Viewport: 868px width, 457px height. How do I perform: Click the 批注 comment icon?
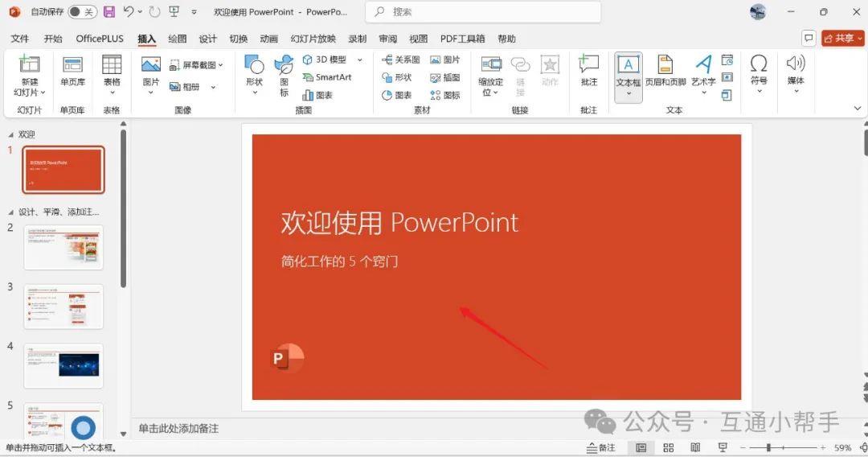point(588,64)
